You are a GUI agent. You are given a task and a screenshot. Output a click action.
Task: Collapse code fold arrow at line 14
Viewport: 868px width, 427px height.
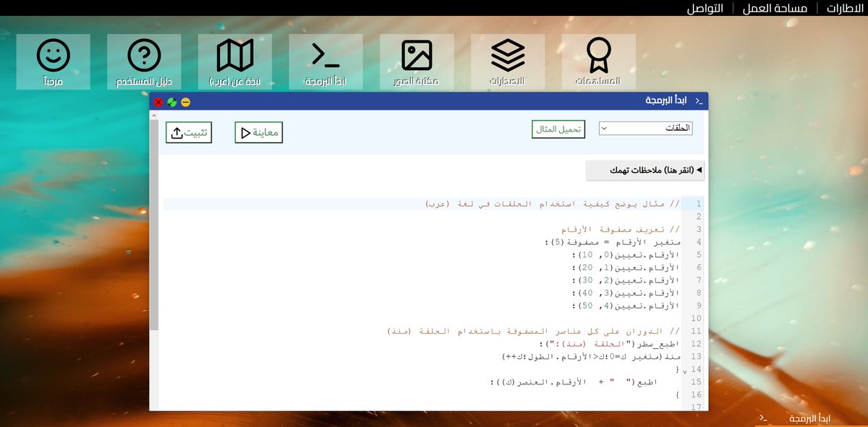coord(684,370)
